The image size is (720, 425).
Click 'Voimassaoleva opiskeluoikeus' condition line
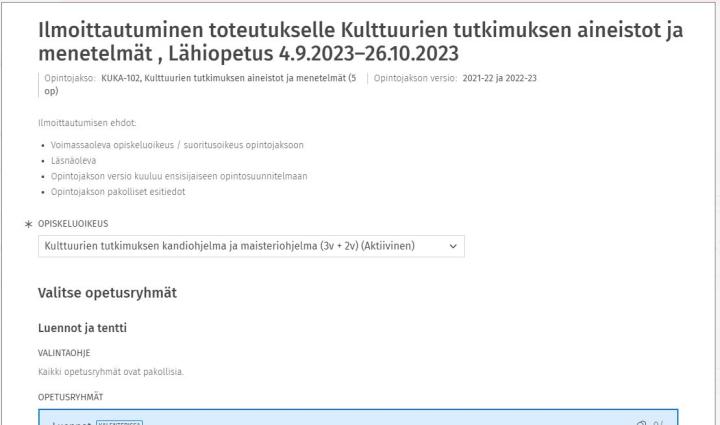tap(177, 145)
